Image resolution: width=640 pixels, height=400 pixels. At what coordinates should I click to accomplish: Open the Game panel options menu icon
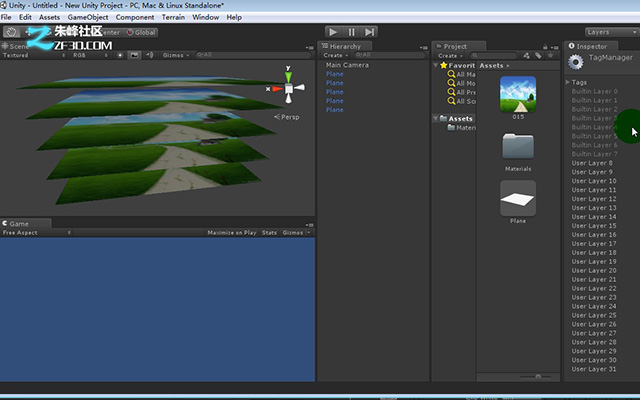coord(310,225)
